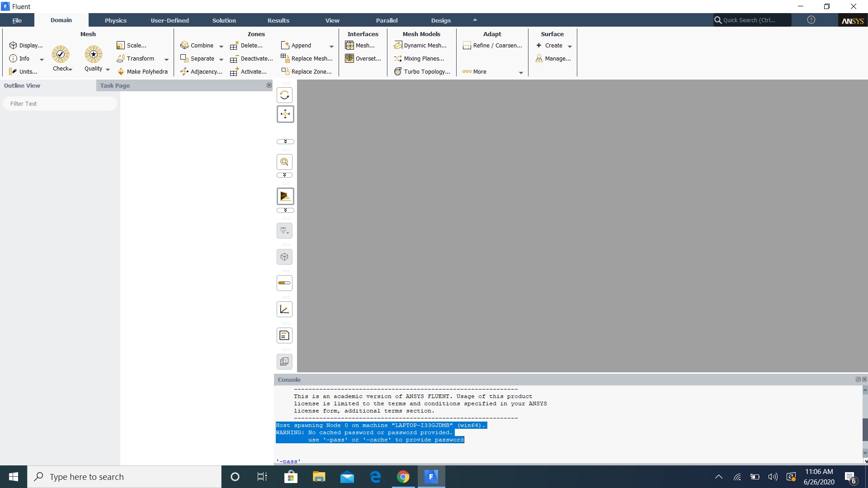The image size is (868, 488).
Task: Click the mesh Quality icon
Action: click(x=93, y=55)
